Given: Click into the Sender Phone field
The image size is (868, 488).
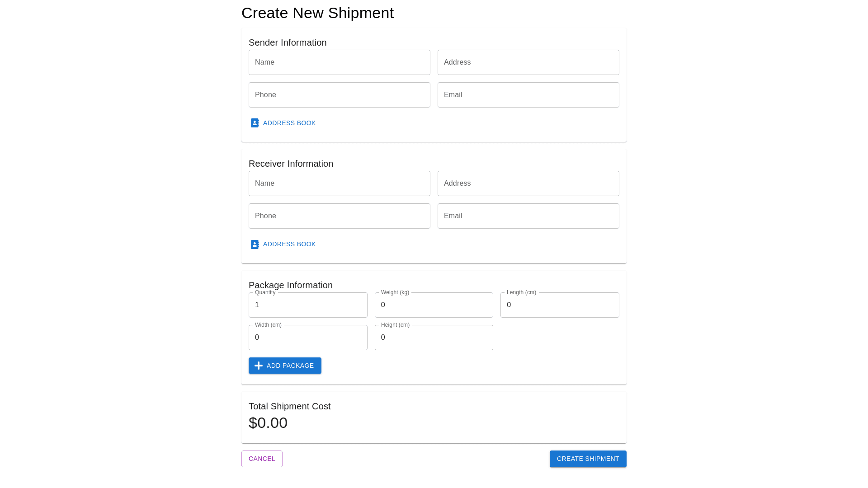Looking at the screenshot, I should click(x=339, y=95).
